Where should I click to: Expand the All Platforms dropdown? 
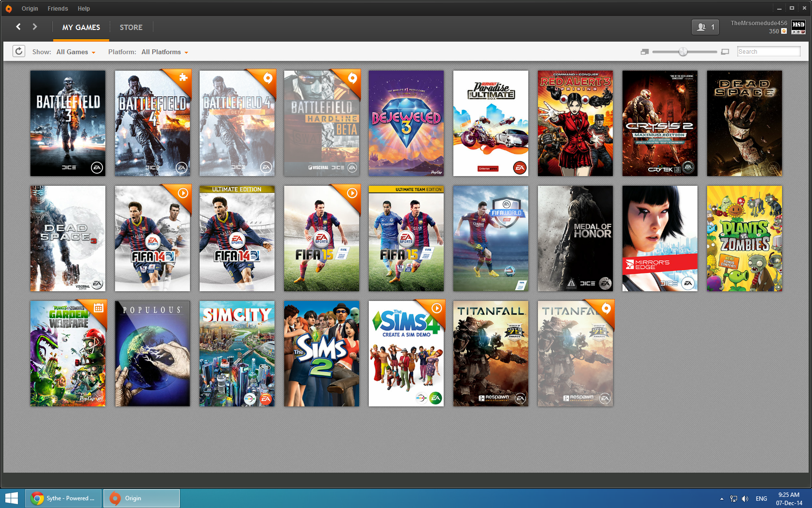click(165, 52)
